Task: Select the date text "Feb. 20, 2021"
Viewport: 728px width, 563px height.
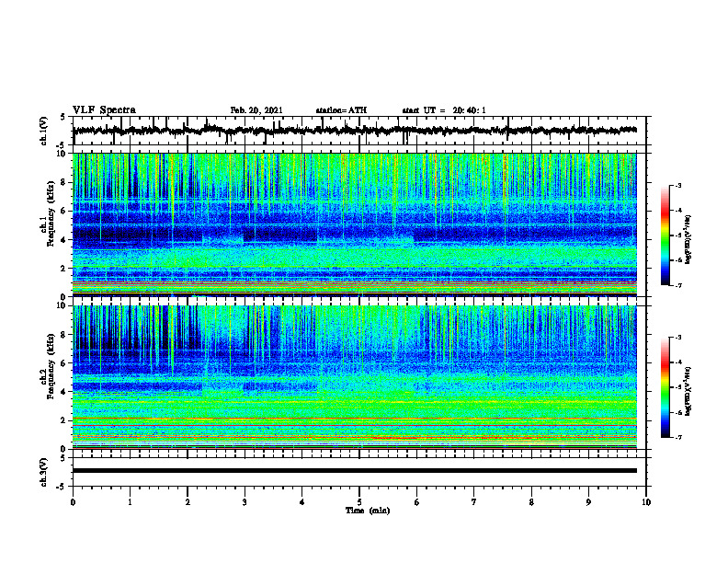Action: click(x=256, y=110)
